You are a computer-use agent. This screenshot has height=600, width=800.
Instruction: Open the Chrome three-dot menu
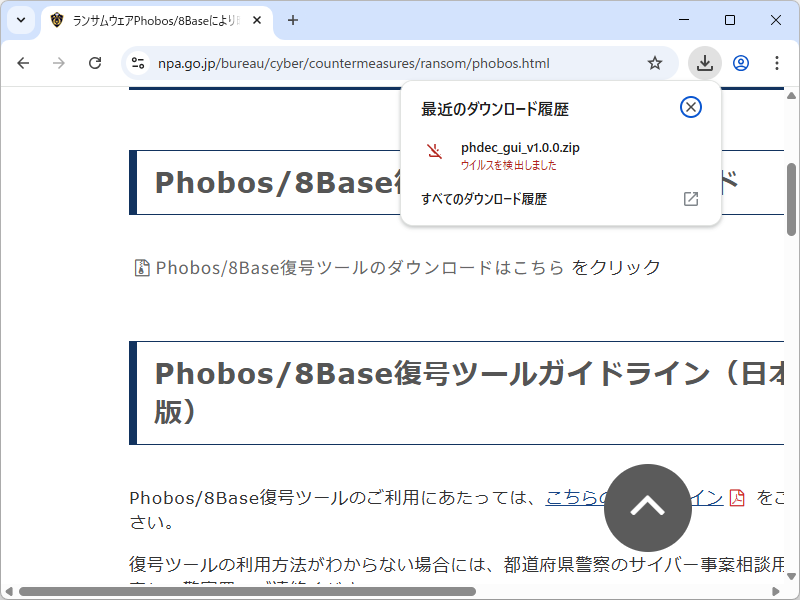coord(777,62)
